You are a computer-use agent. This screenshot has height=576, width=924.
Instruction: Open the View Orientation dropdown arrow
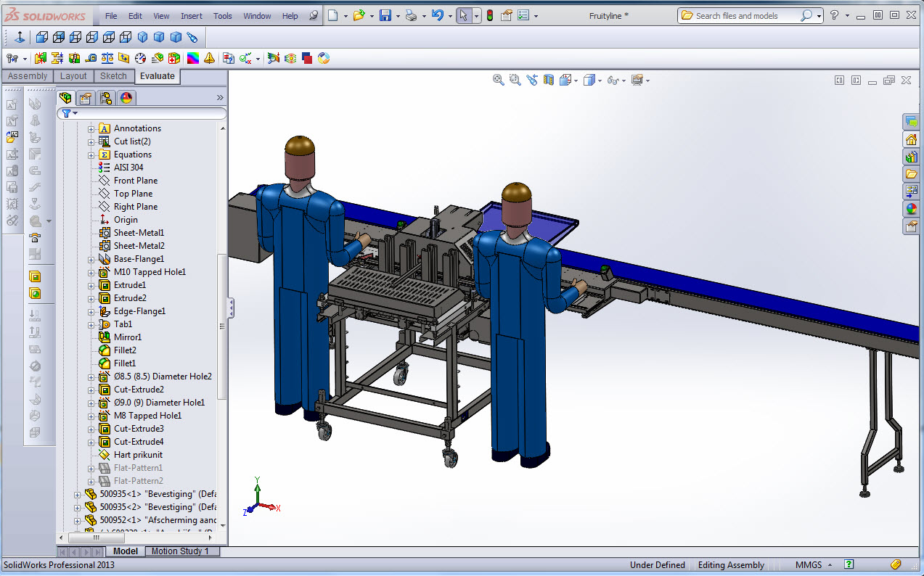tap(576, 81)
